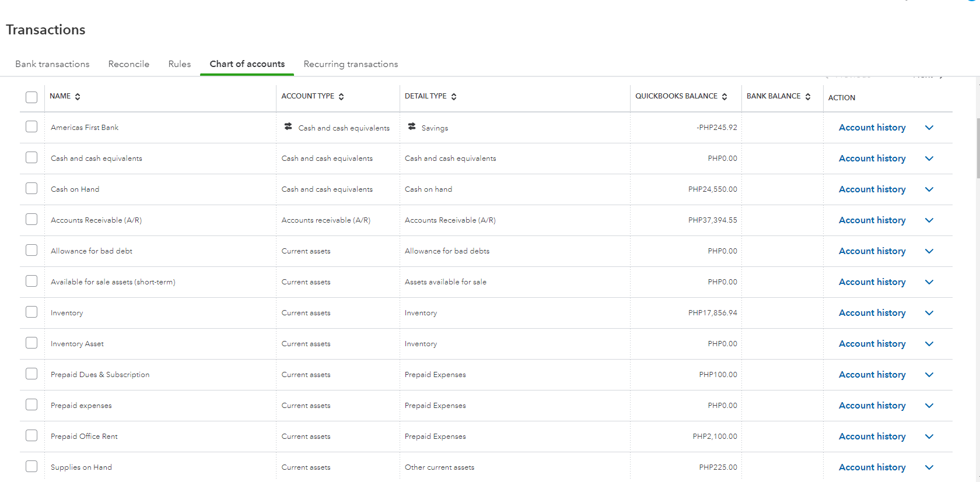Click the -PHP245.92 balance value
This screenshot has width=980, height=482.
click(716, 128)
